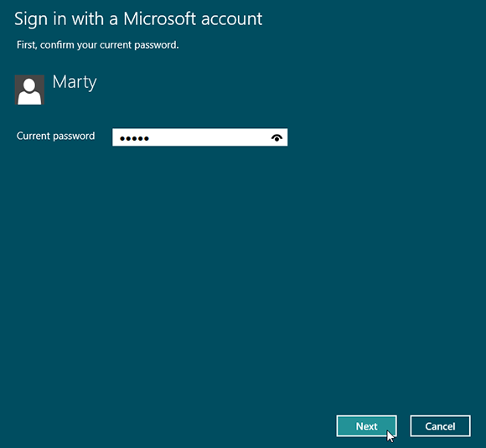Reveal password with the eye icon
This screenshot has width=486, height=448.
pyautogui.click(x=277, y=137)
